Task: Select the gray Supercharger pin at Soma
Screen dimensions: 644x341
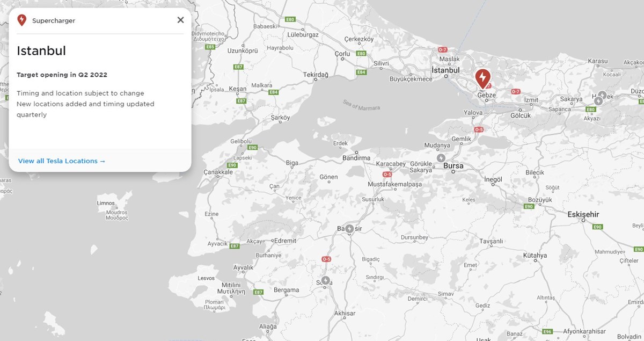Action: [325, 281]
